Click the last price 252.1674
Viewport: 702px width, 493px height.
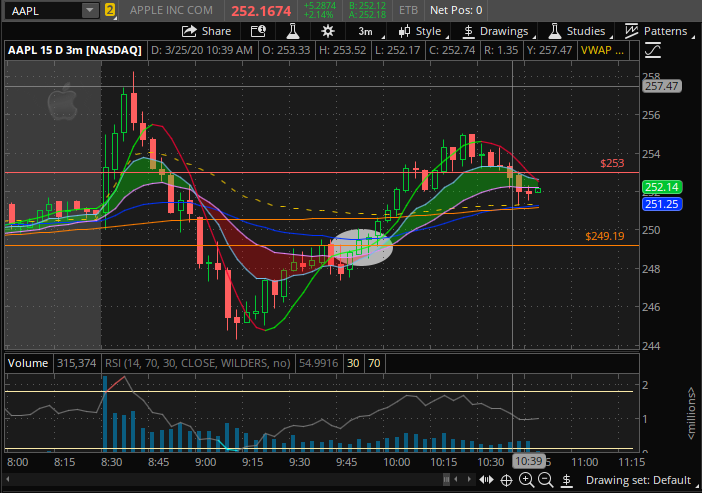[261, 10]
